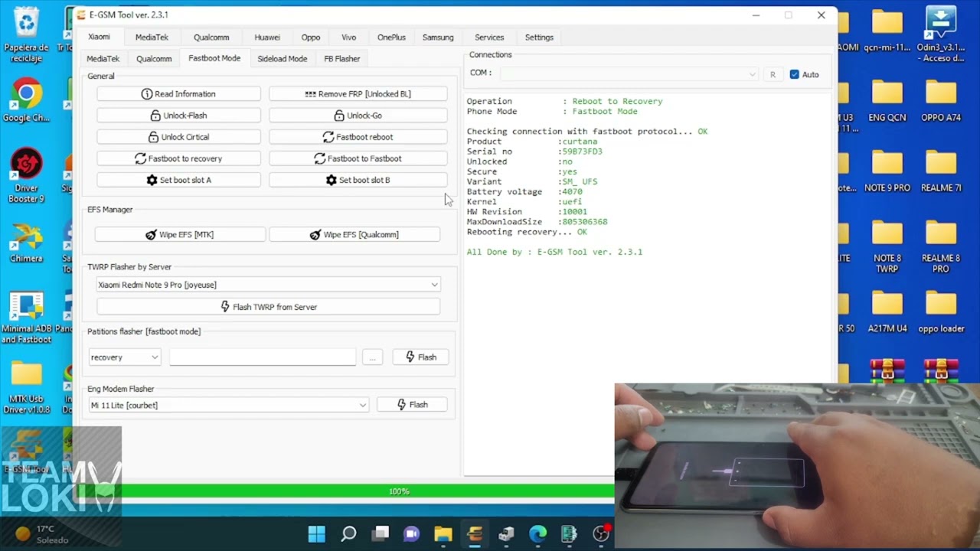Viewport: 980px width, 551px height.
Task: Click Set boot slot B
Action: [358, 180]
